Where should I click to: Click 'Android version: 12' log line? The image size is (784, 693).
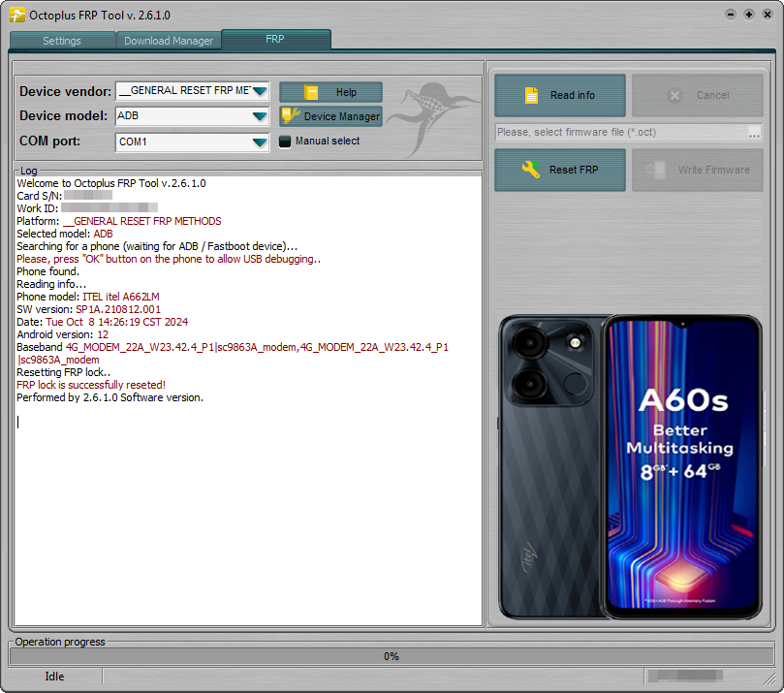click(62, 334)
